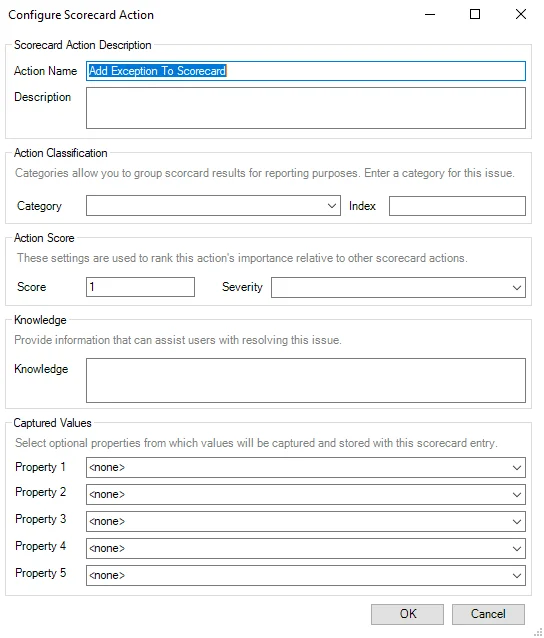Open the Category dropdown
The height and width of the screenshot is (638, 544).
click(x=213, y=206)
